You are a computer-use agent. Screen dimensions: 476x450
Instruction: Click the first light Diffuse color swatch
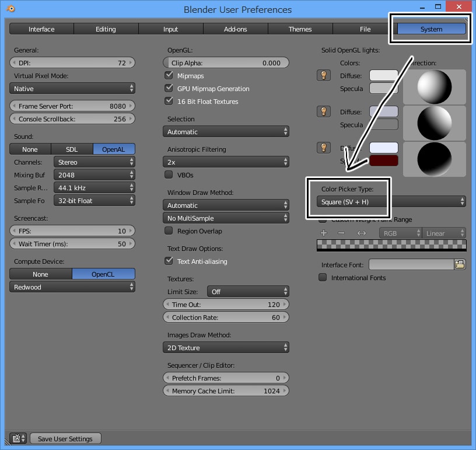(384, 75)
